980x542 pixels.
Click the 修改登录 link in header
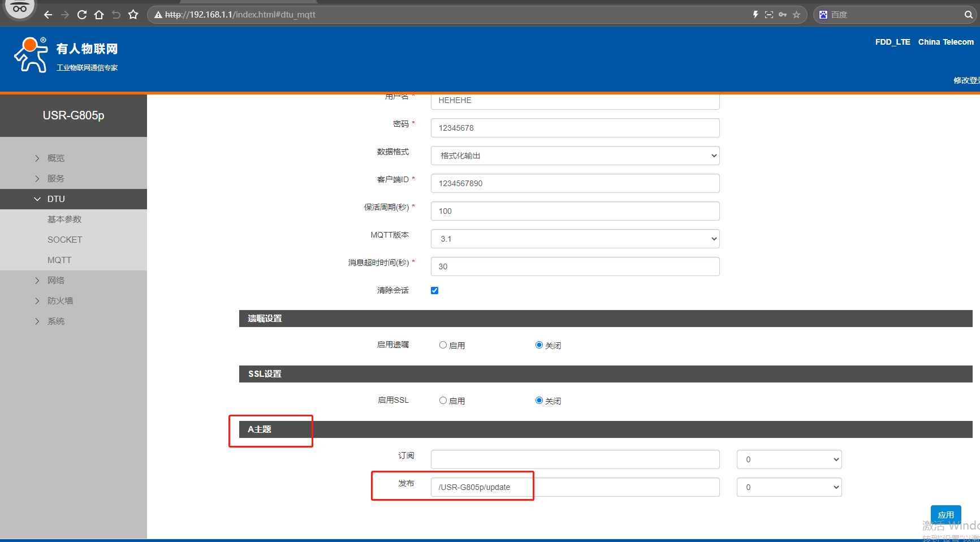coord(966,80)
